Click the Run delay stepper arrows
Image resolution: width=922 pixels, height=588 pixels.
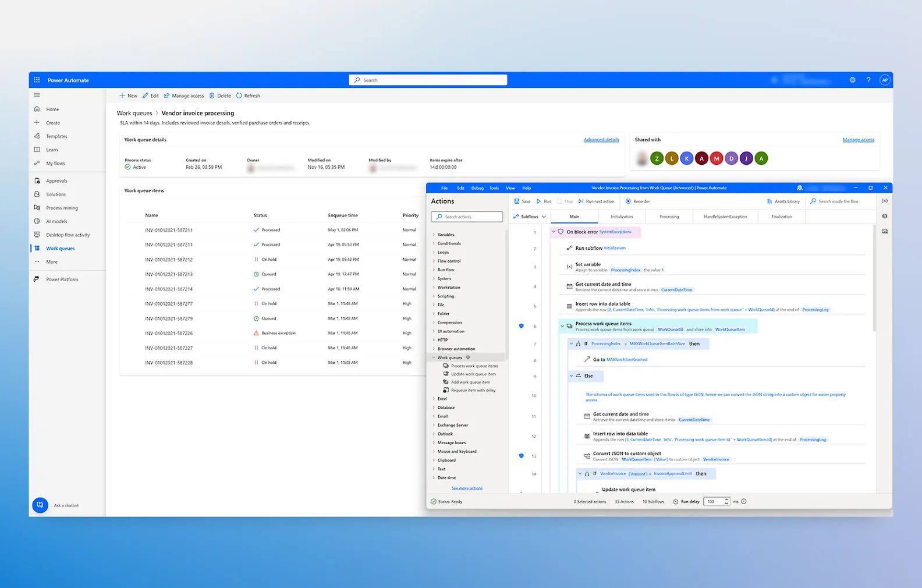[726, 501]
